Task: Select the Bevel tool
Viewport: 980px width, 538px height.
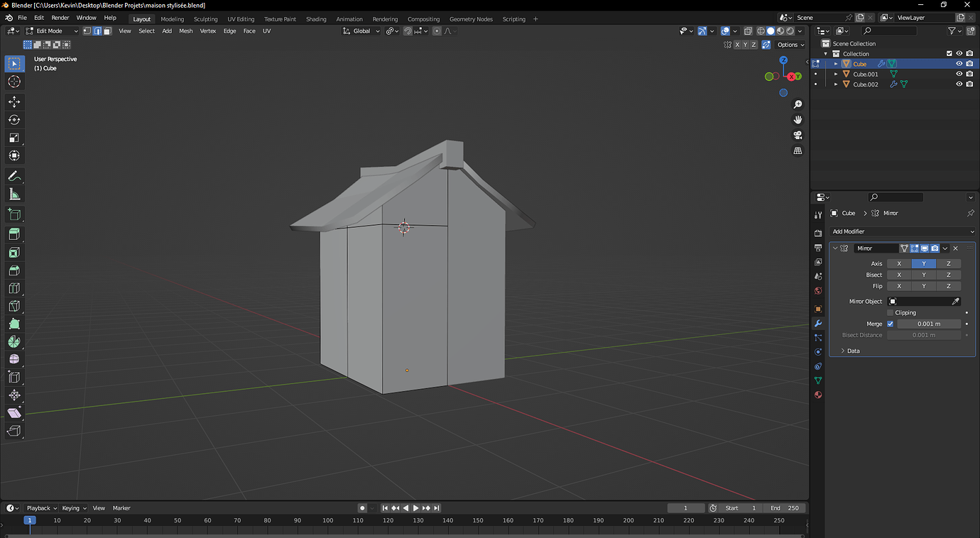Action: click(14, 270)
